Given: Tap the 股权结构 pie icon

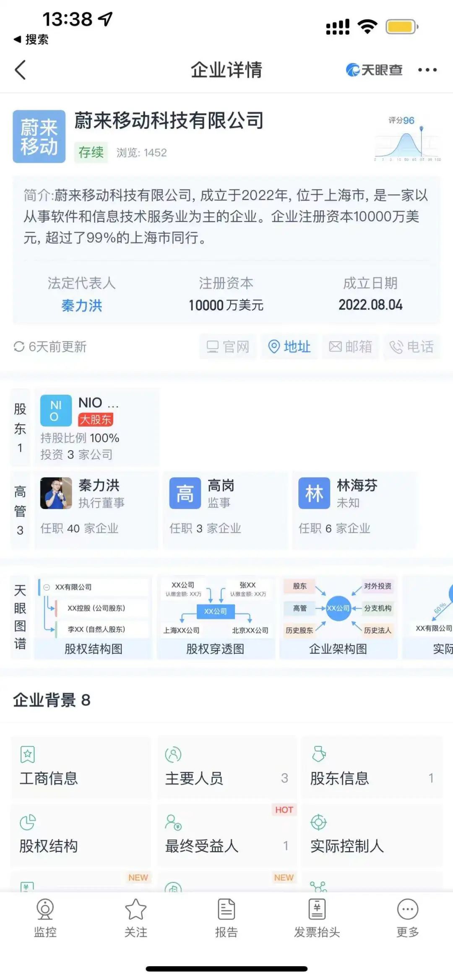Looking at the screenshot, I should point(28,822).
